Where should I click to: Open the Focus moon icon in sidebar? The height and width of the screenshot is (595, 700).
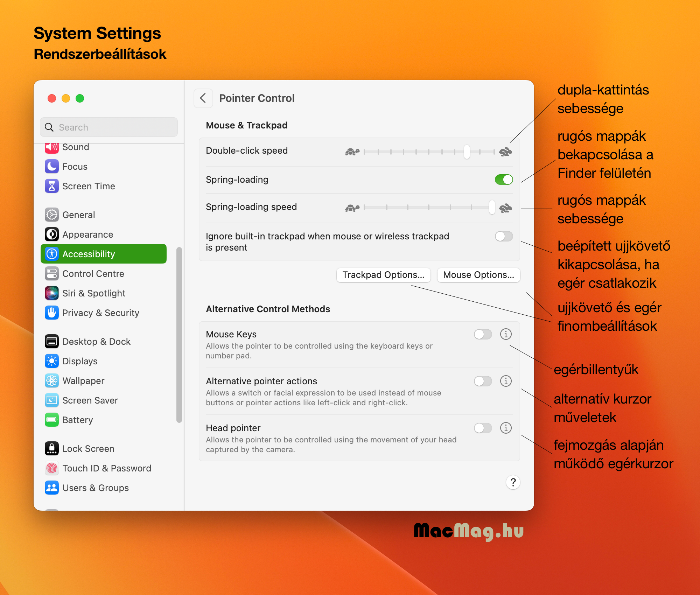click(x=52, y=167)
